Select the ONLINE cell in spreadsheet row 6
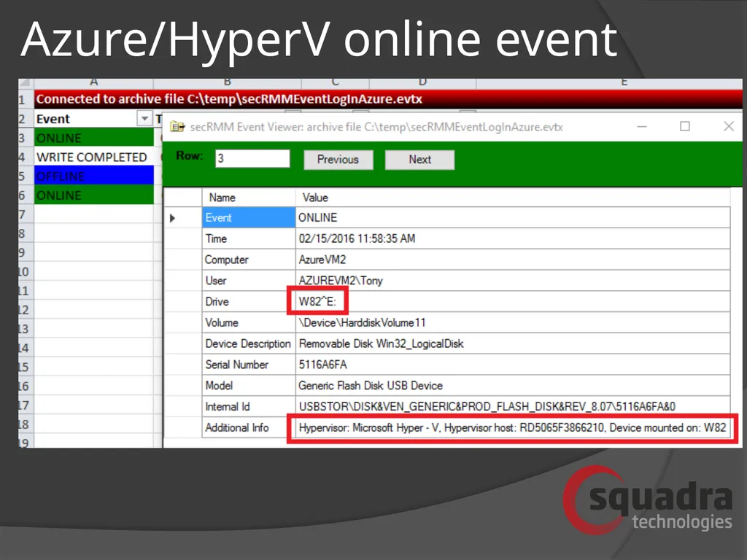 [x=94, y=195]
